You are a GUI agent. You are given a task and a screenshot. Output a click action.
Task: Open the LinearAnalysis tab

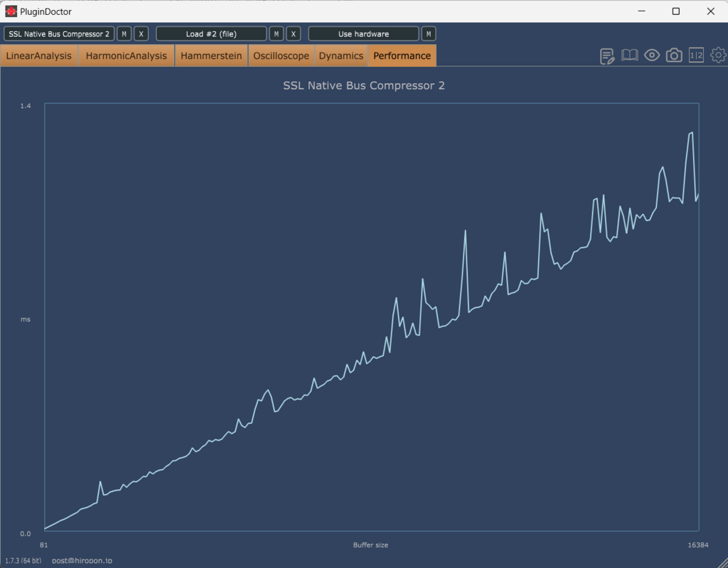click(39, 55)
